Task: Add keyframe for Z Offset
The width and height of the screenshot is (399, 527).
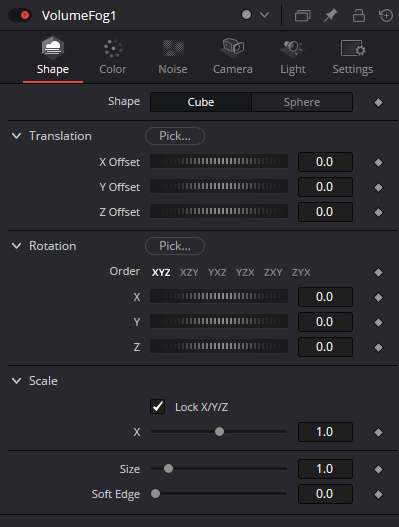Action: click(x=378, y=212)
